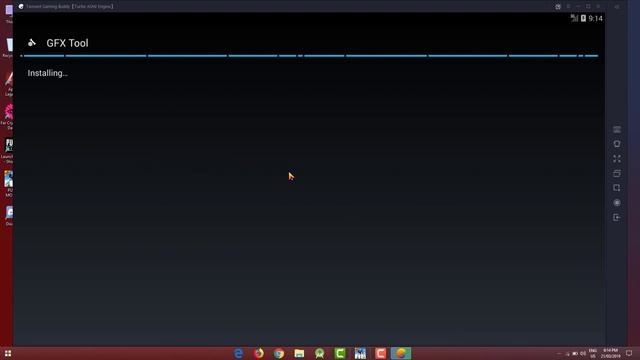Click the multi-window icon in sidebar
The height and width of the screenshot is (360, 640).
tap(617, 173)
